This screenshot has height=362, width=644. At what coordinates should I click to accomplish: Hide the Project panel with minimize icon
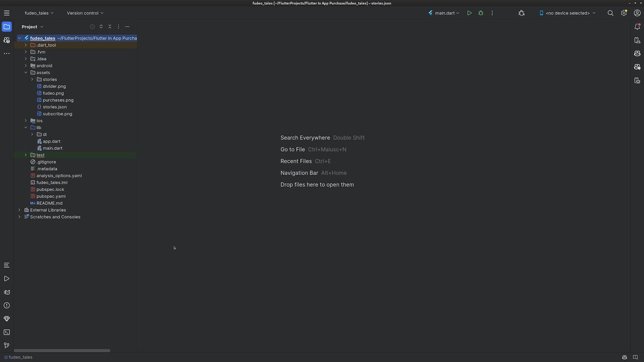tap(127, 26)
